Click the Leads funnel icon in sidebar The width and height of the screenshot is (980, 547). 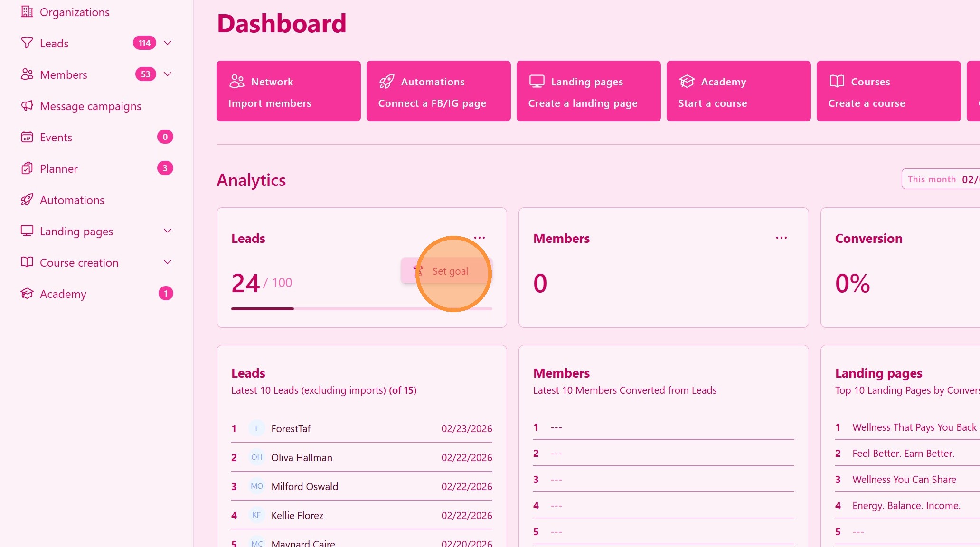point(27,43)
